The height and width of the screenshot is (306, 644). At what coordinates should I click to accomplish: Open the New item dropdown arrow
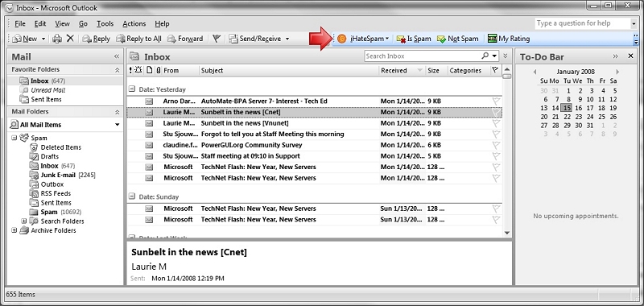pos(43,39)
